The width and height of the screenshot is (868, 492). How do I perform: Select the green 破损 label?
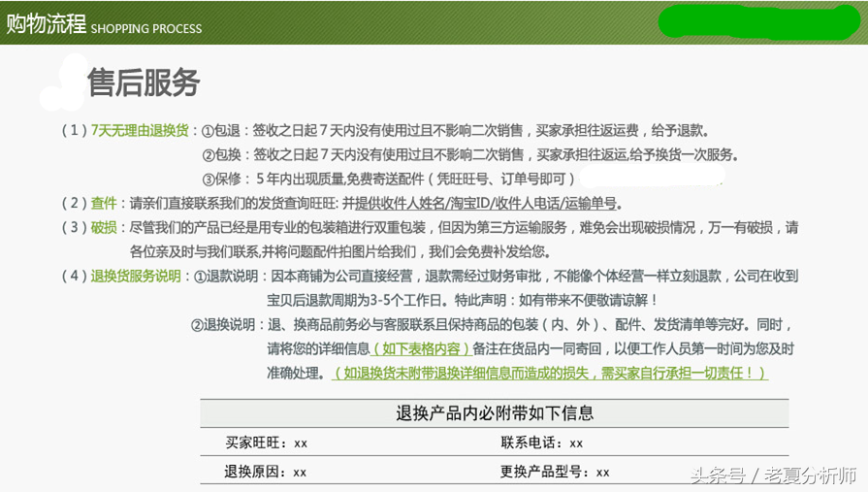[x=104, y=228]
